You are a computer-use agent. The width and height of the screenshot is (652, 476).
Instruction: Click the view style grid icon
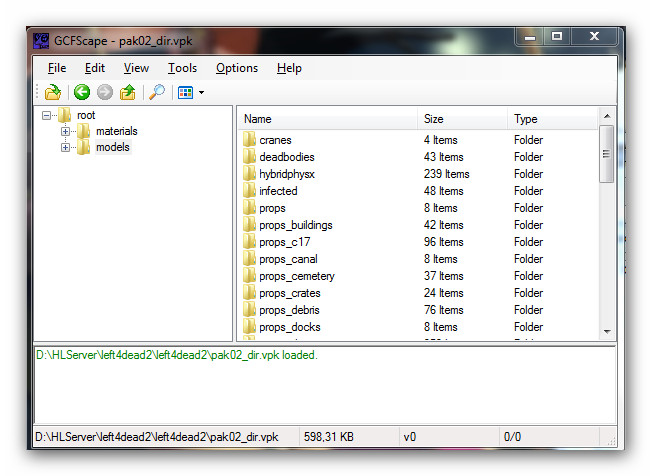185,92
